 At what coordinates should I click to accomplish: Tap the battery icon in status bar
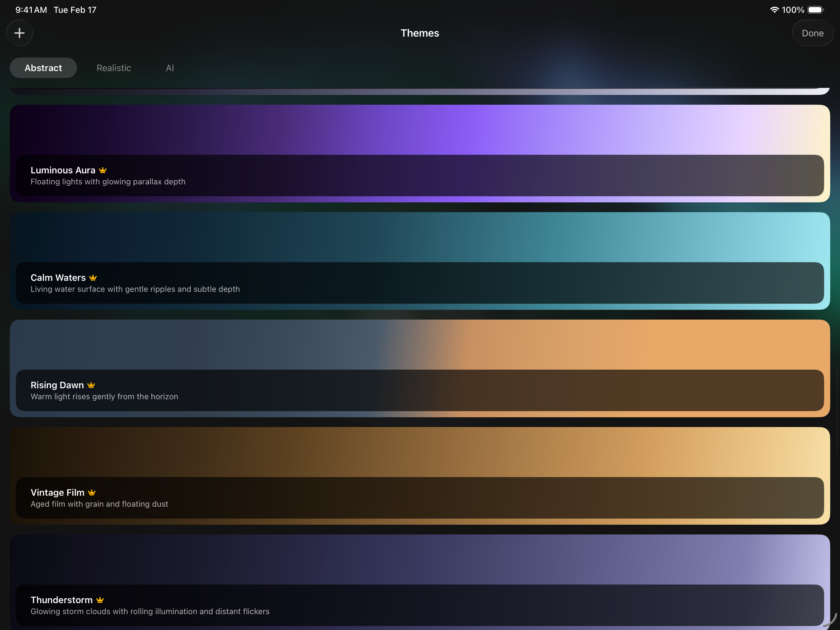click(815, 10)
